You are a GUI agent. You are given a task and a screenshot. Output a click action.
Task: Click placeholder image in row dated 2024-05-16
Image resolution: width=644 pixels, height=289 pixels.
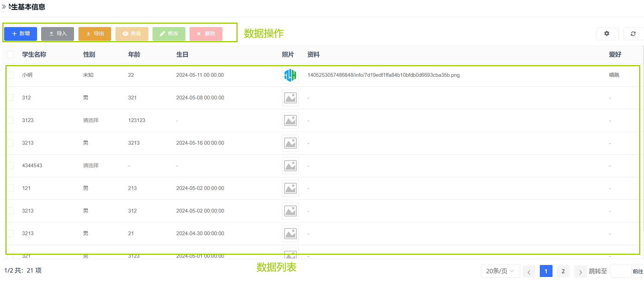point(290,143)
